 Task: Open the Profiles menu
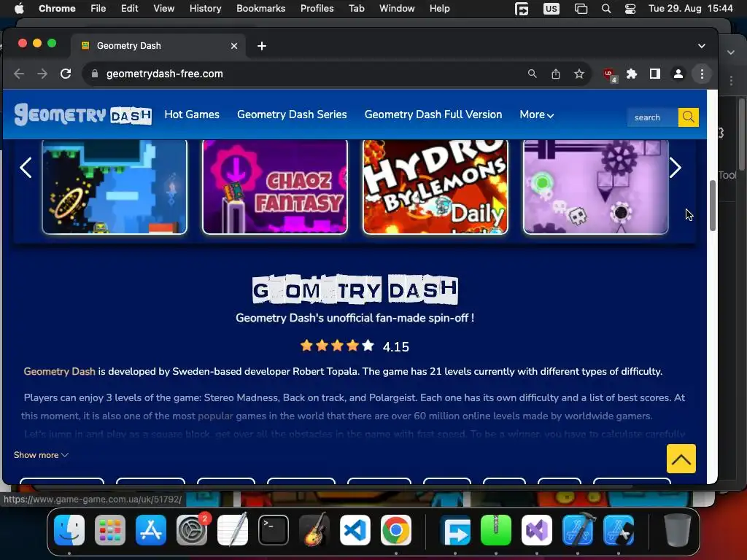pos(317,8)
